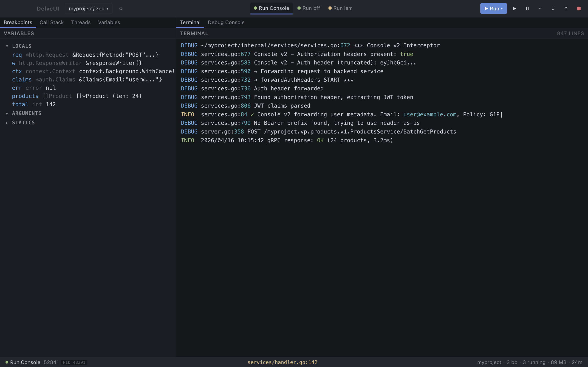Expand the STATICS section

click(7, 122)
